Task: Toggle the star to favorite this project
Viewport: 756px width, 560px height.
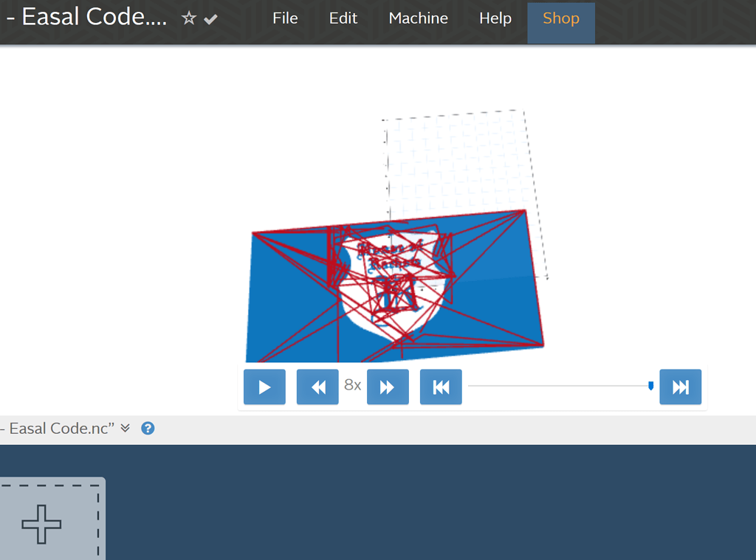Action: [x=189, y=18]
